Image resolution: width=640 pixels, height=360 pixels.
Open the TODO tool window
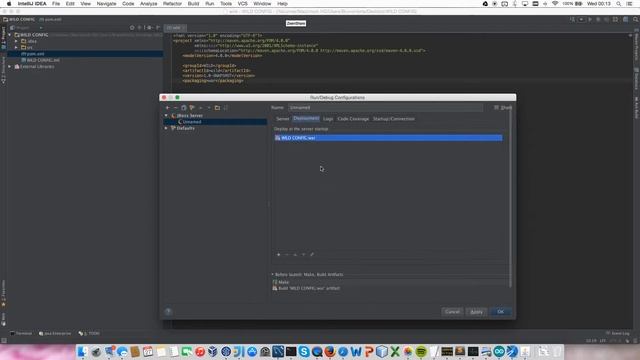pos(89,333)
